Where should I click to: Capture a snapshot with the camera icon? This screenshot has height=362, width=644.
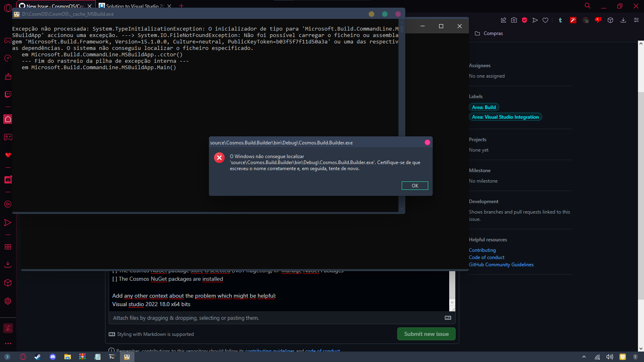point(514,20)
